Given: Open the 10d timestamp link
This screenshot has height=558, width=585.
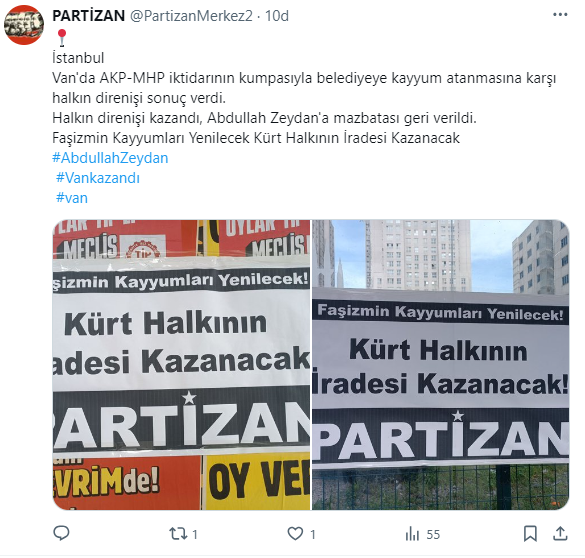Looking at the screenshot, I should click(x=277, y=16).
